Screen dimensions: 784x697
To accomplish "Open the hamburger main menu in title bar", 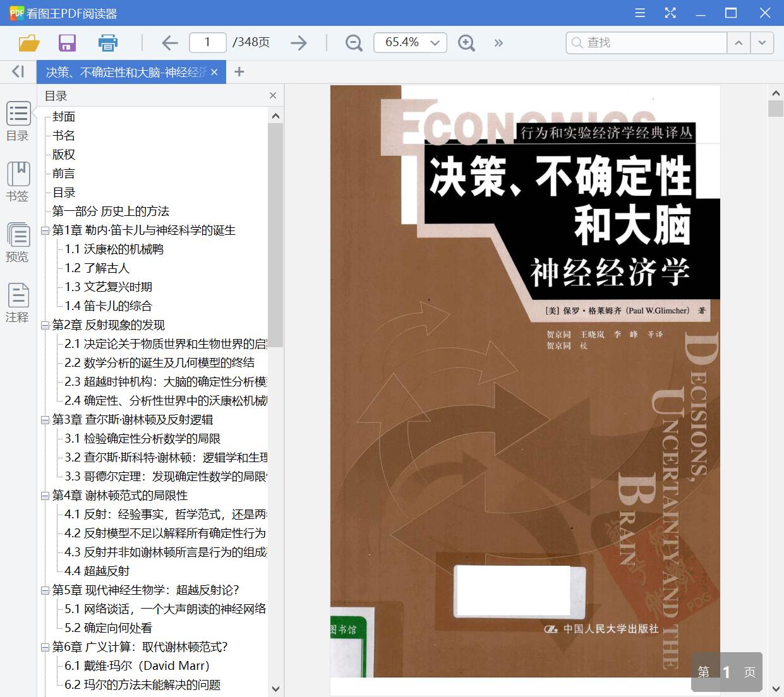I will (640, 13).
